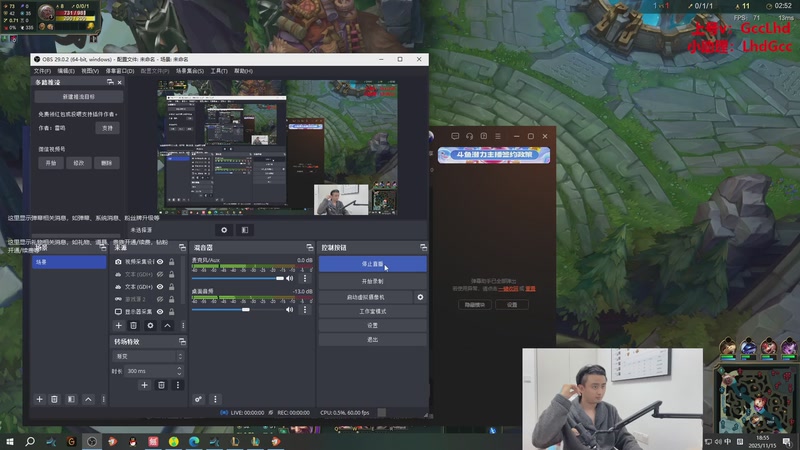800x450 pixels.
Task: Add a new source with the plus icon
Action: click(118, 326)
